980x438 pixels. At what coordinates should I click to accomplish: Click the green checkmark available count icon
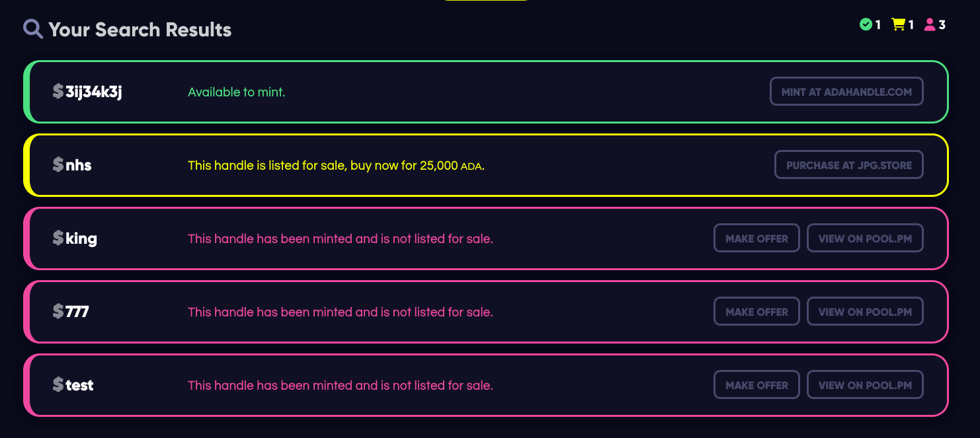(866, 25)
